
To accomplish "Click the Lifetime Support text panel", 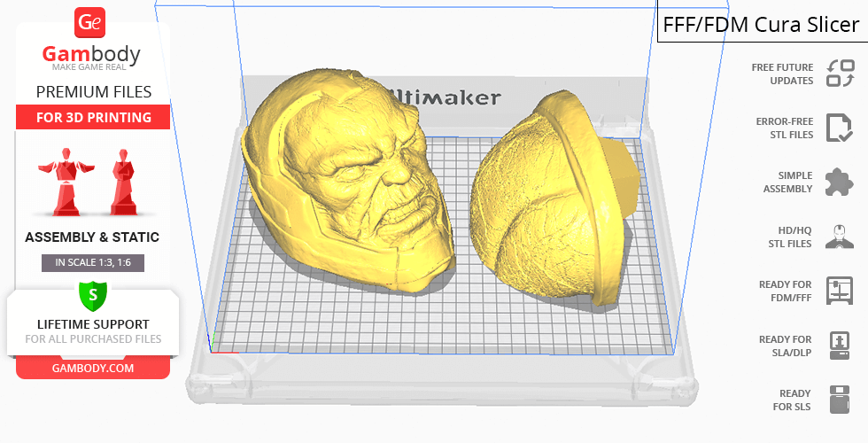I will click(93, 330).
